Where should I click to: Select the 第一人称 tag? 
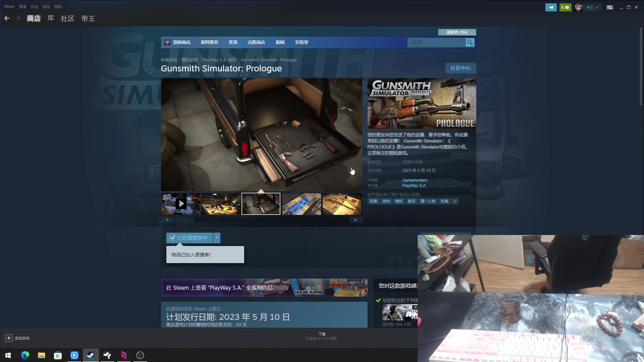tap(428, 201)
